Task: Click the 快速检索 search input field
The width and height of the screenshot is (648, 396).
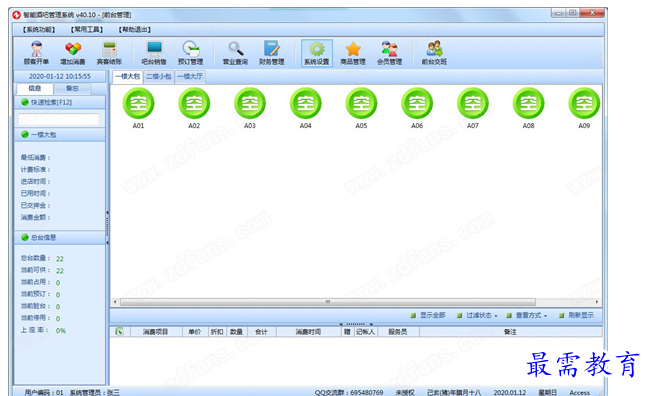Action: click(x=59, y=119)
